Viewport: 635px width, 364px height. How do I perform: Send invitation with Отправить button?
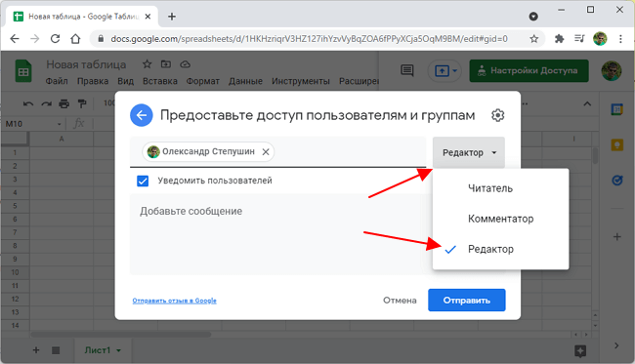467,301
